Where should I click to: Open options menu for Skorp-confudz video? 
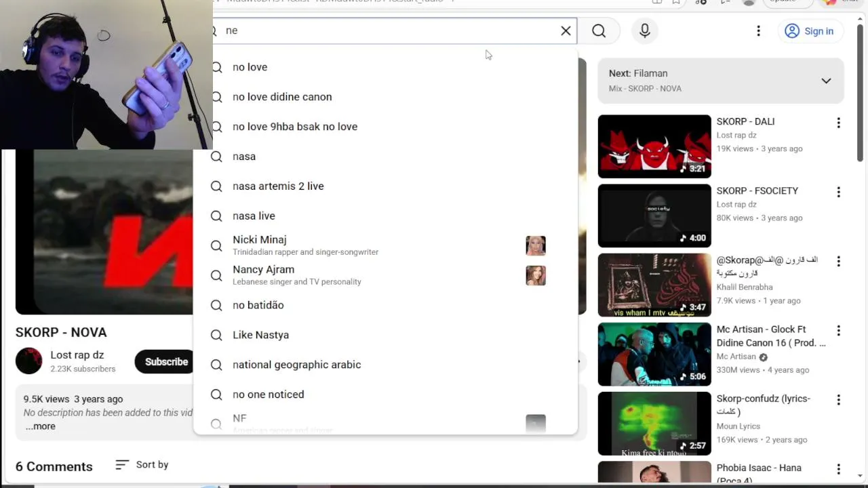point(838,399)
